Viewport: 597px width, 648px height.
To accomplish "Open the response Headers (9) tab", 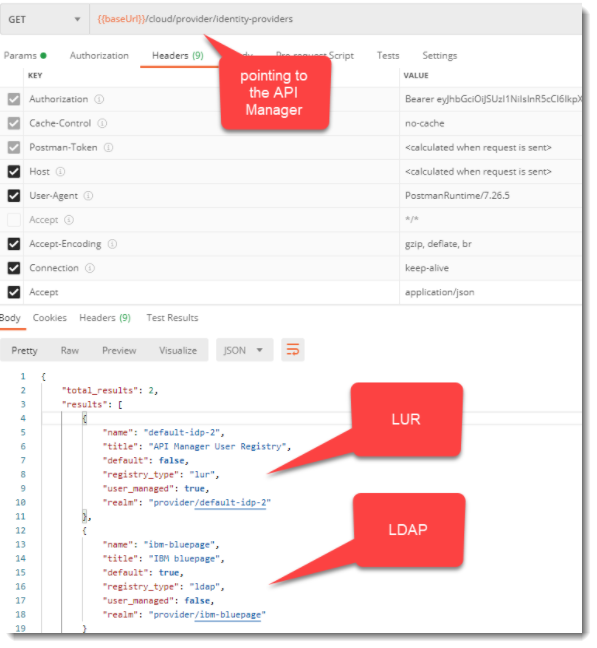I will click(105, 318).
